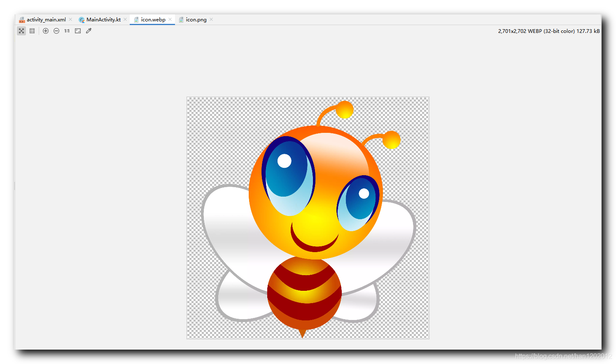
Task: Click the image file icon on icon.webp tab
Action: point(136,20)
